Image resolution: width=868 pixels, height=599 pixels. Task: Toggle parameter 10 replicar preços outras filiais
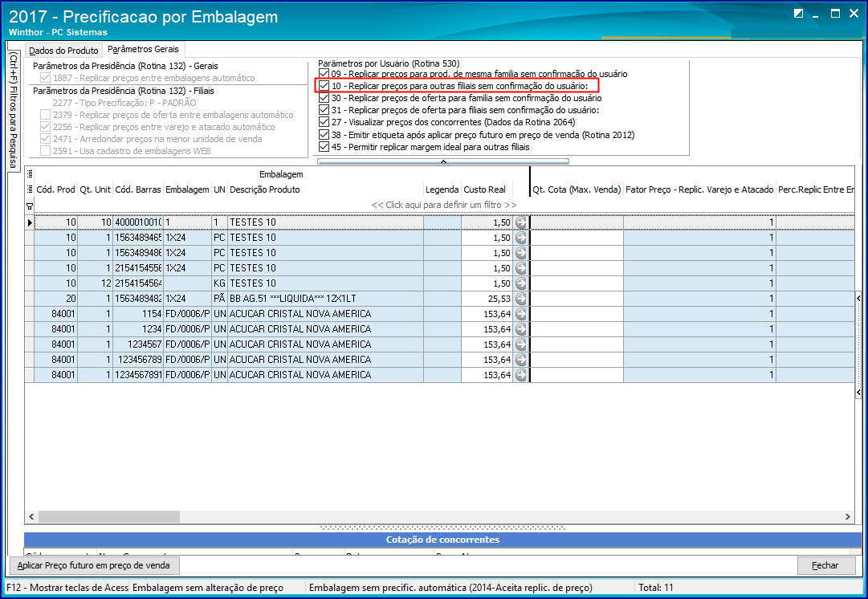coord(324,86)
